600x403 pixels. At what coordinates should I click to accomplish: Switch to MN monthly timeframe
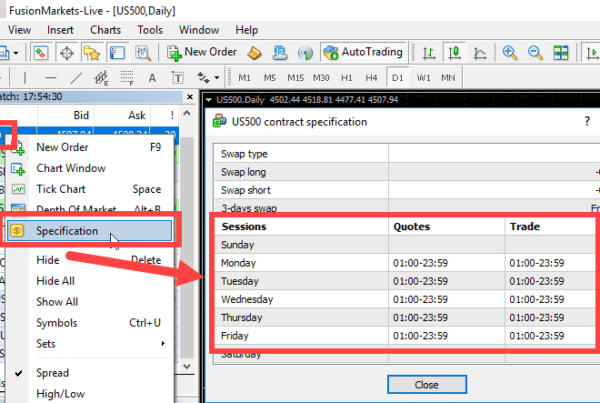448,78
